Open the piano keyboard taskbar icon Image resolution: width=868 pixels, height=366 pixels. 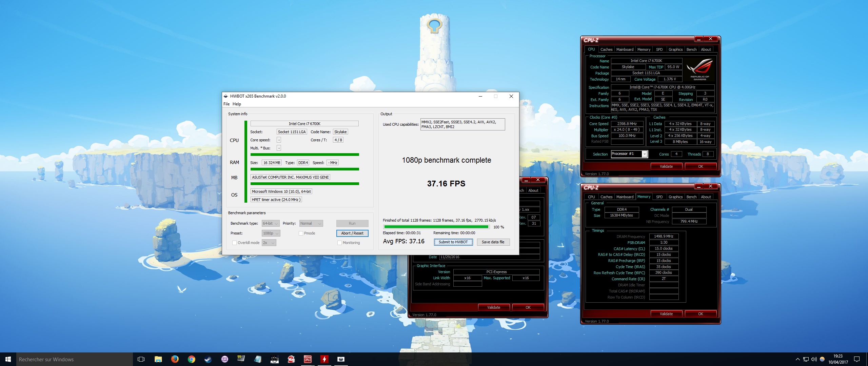(x=275, y=359)
